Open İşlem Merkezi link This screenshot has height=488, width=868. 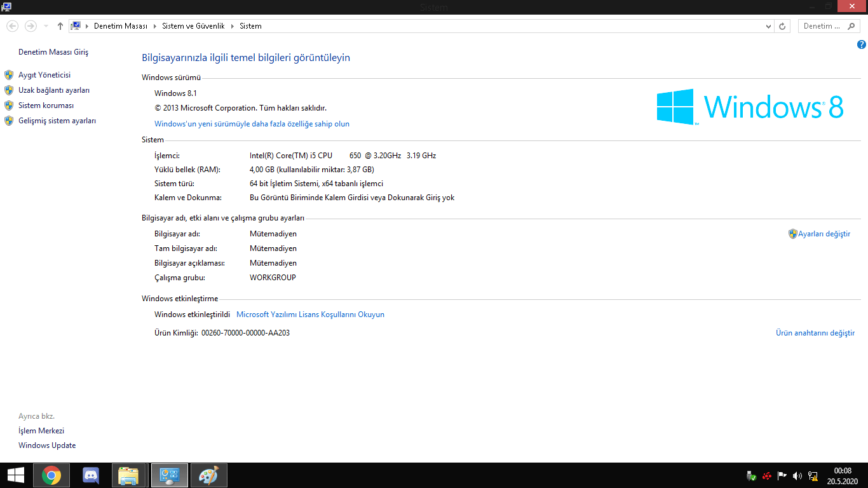(x=41, y=431)
